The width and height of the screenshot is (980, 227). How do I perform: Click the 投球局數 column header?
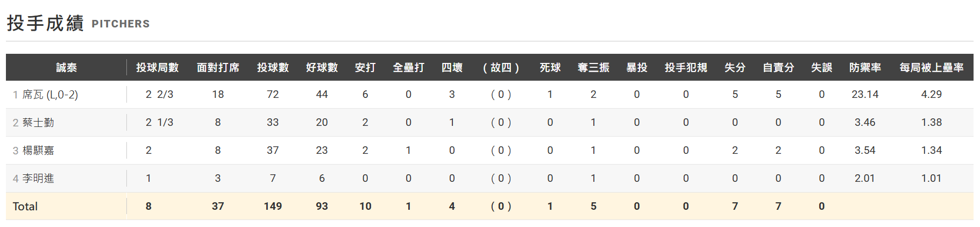[x=157, y=67]
